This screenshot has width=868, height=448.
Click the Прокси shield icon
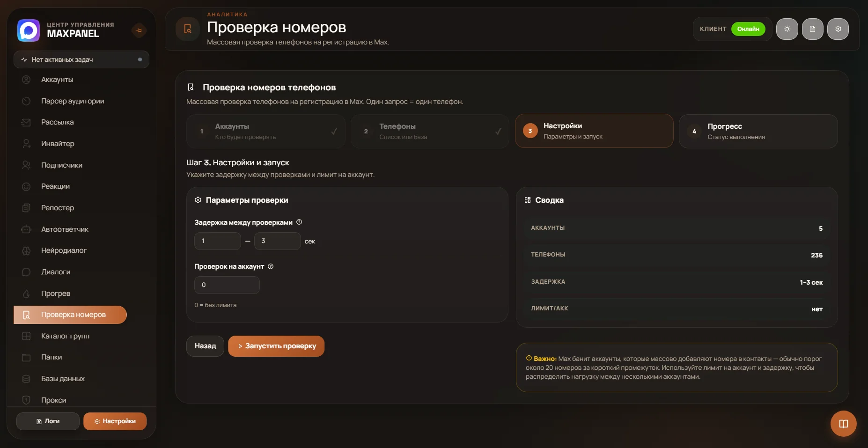click(26, 400)
